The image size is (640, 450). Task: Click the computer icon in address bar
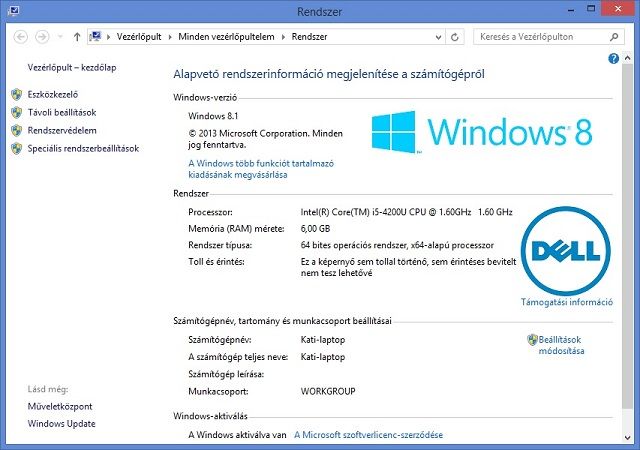(95, 37)
